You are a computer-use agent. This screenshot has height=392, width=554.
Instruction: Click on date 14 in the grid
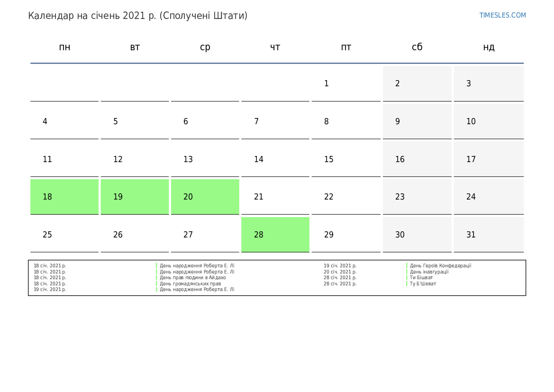(275, 159)
